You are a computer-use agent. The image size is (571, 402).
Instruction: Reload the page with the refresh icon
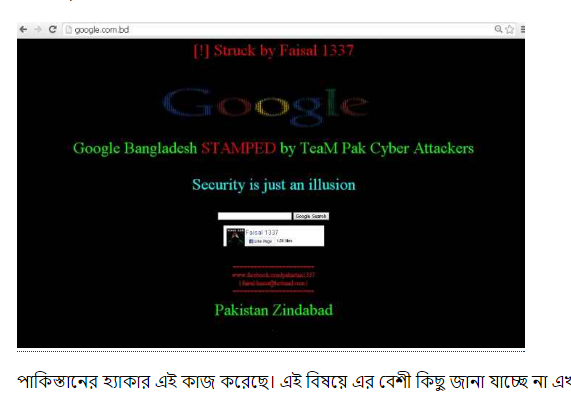52,29
